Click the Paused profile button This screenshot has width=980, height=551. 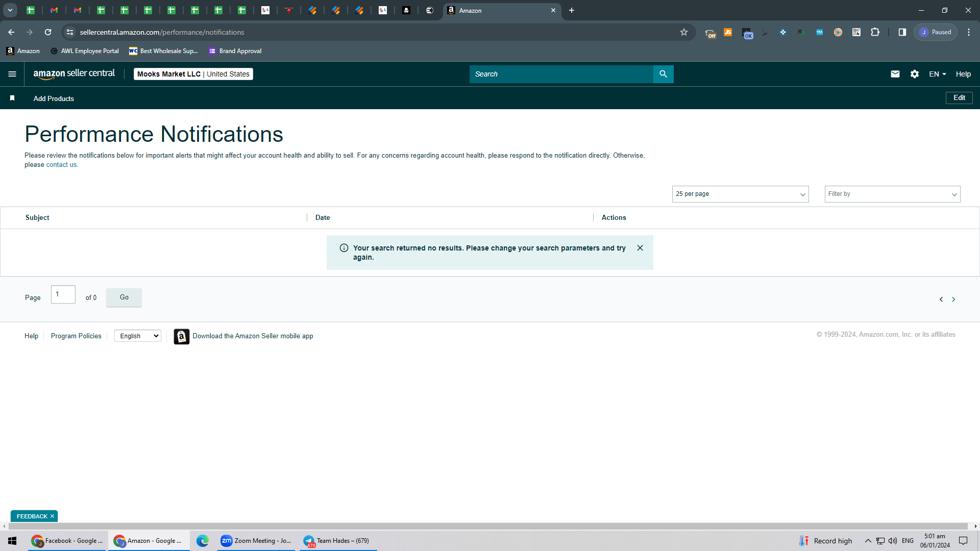(936, 32)
